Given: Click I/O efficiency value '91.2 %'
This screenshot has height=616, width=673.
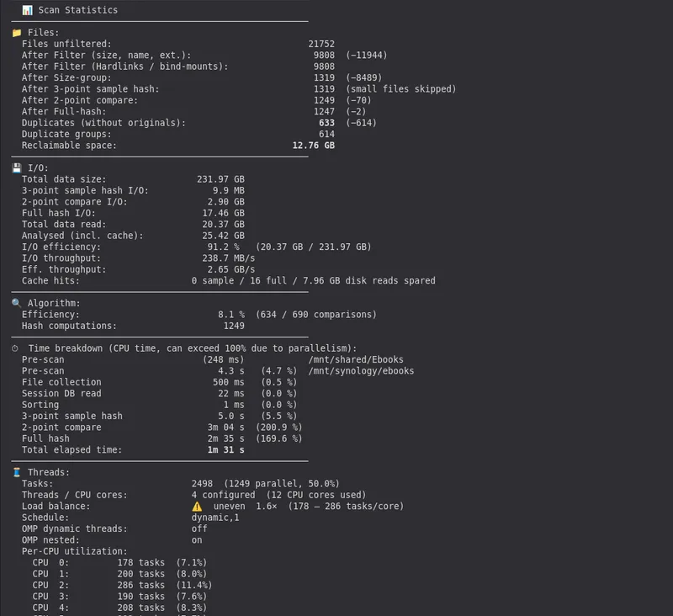Looking at the screenshot, I should [x=223, y=247].
